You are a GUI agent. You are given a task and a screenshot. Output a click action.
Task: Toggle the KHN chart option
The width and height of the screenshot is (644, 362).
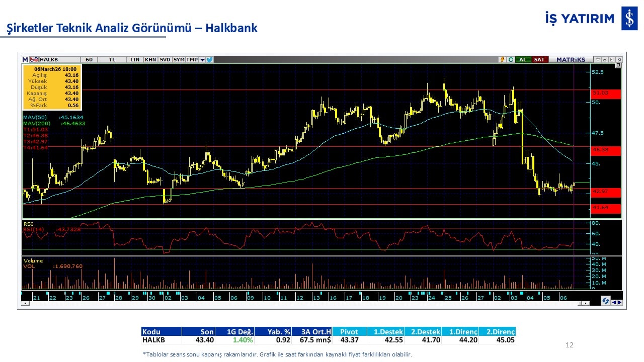tap(150, 59)
